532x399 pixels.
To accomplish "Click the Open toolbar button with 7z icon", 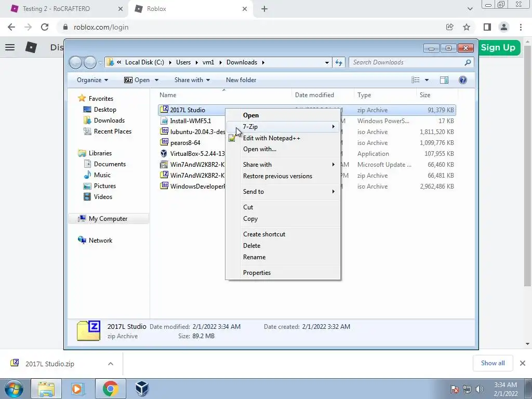I will click(137, 80).
